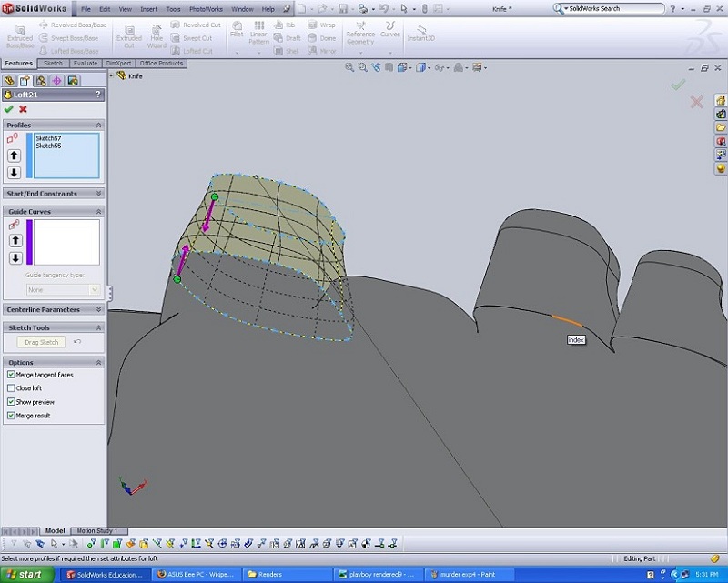Image resolution: width=728 pixels, height=583 pixels.
Task: Enable the Close loft checkbox
Action: (11, 388)
